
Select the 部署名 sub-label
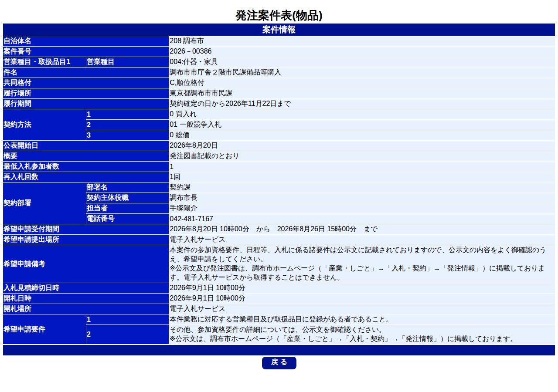tap(127, 187)
